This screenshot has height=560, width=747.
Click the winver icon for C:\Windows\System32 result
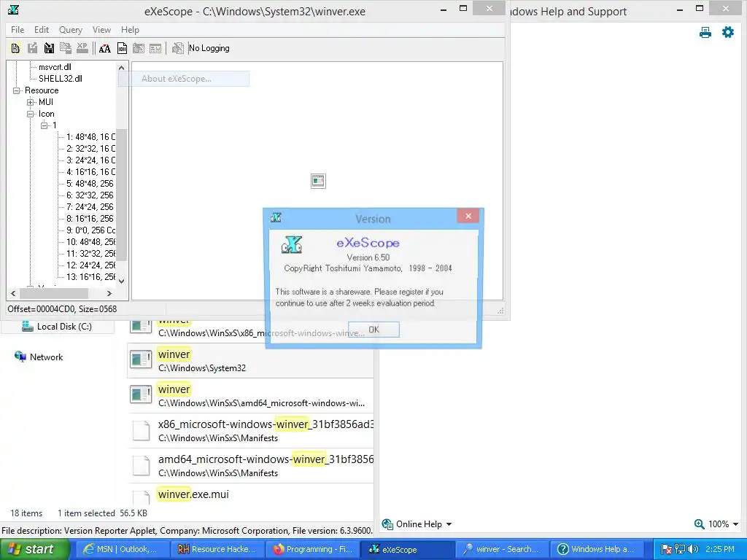pos(141,359)
